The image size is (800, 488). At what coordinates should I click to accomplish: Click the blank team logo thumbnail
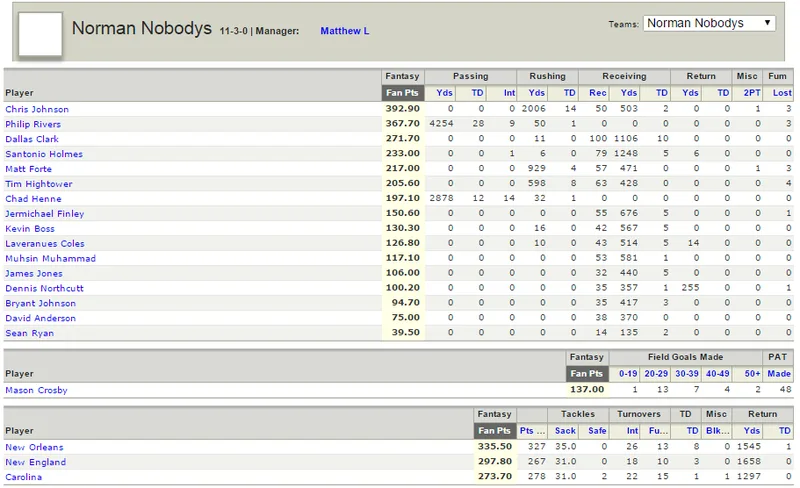[40, 34]
